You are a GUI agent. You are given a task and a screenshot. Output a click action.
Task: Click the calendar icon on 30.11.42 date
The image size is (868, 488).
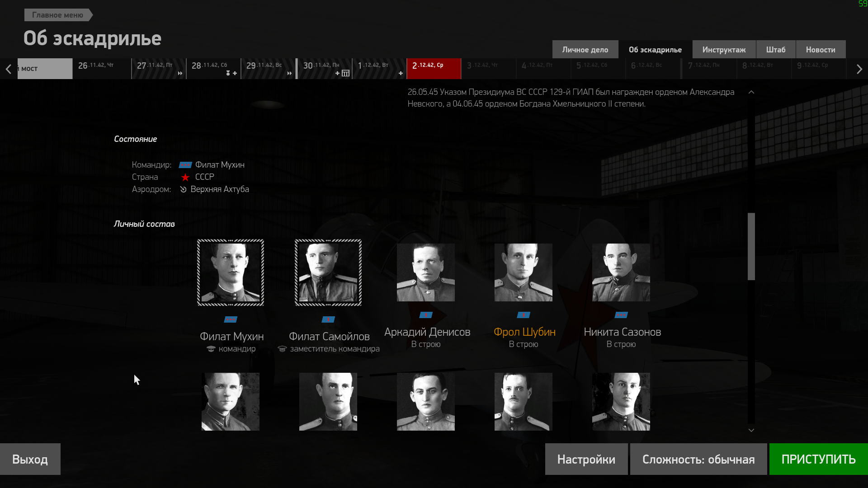[x=345, y=73]
